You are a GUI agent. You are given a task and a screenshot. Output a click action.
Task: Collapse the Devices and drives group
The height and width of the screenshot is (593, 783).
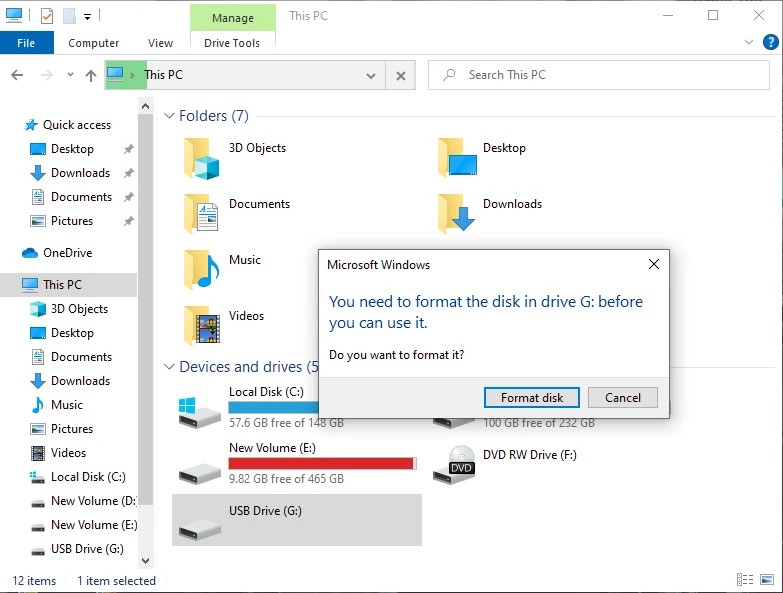[x=169, y=367]
